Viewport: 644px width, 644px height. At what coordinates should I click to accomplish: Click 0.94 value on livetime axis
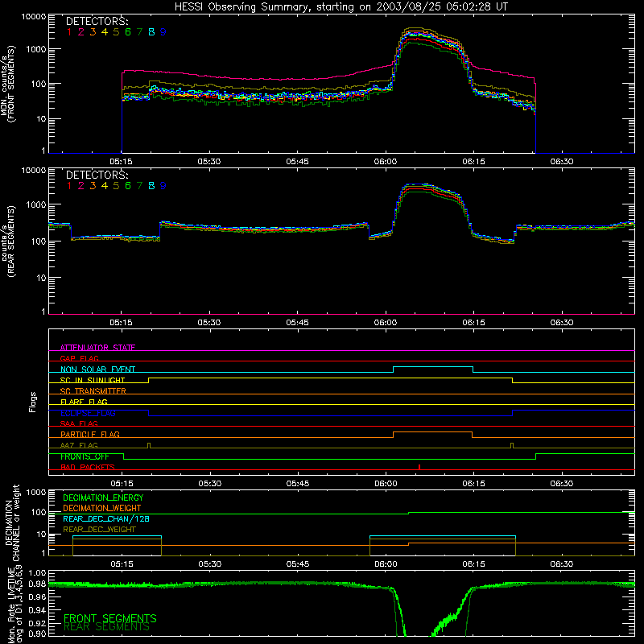click(x=38, y=609)
